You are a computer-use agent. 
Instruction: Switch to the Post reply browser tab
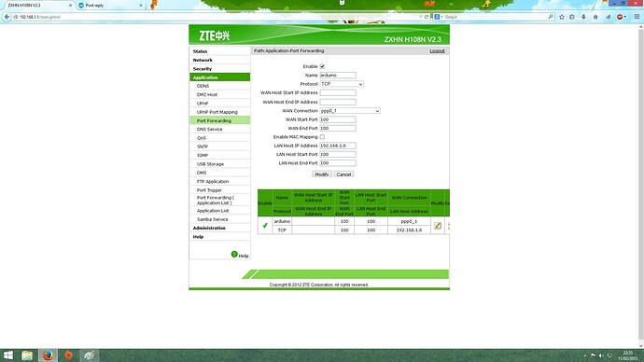[111, 6]
